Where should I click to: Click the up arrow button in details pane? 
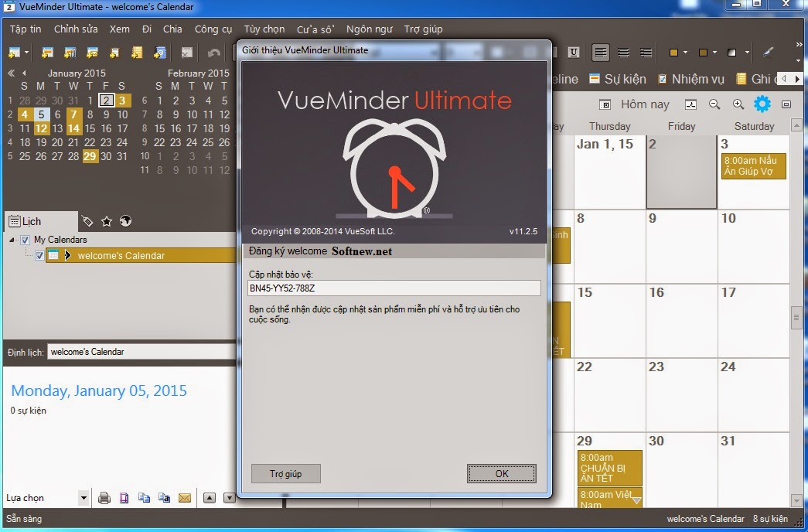click(x=210, y=498)
